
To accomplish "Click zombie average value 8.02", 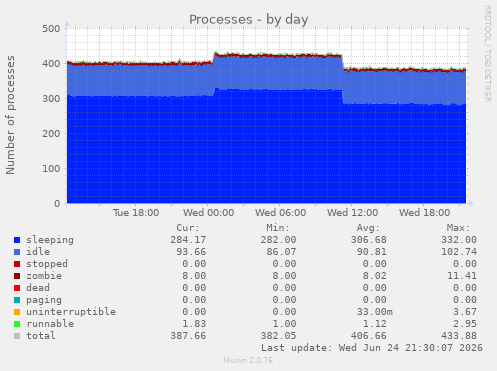I will coord(375,276).
